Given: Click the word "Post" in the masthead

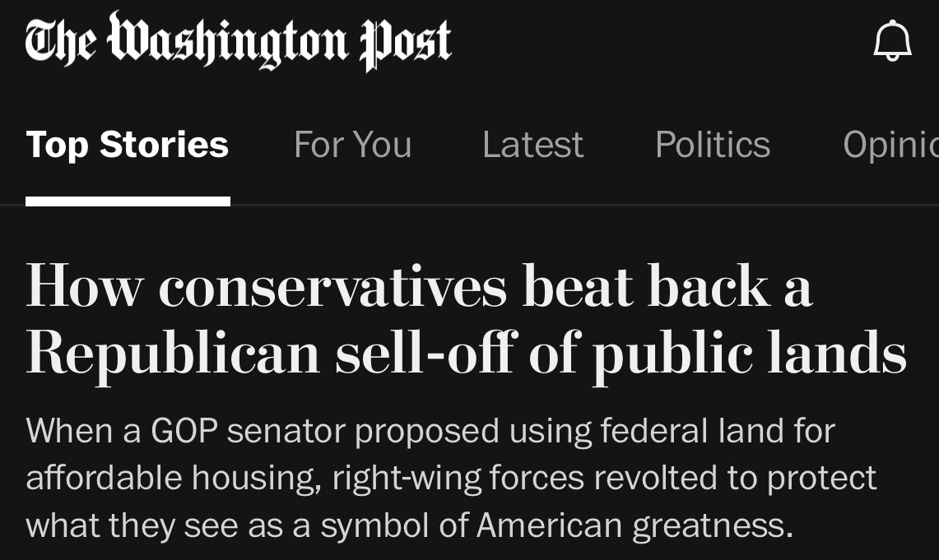Looking at the screenshot, I should coord(406,42).
